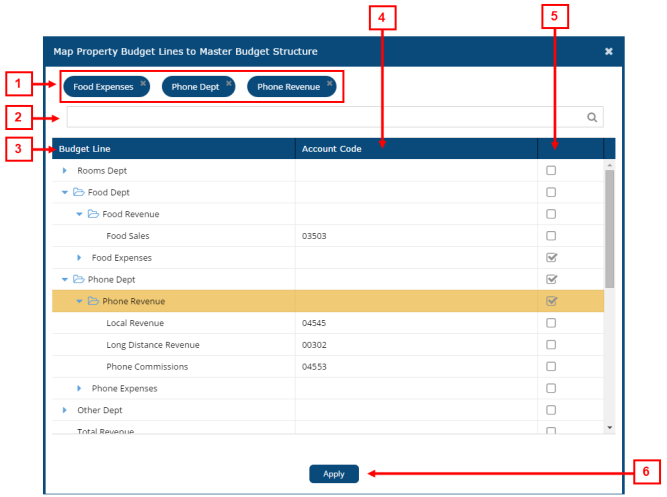Uncheck the Food Expenses checkbox
This screenshot has width=667, height=497.
click(x=551, y=258)
